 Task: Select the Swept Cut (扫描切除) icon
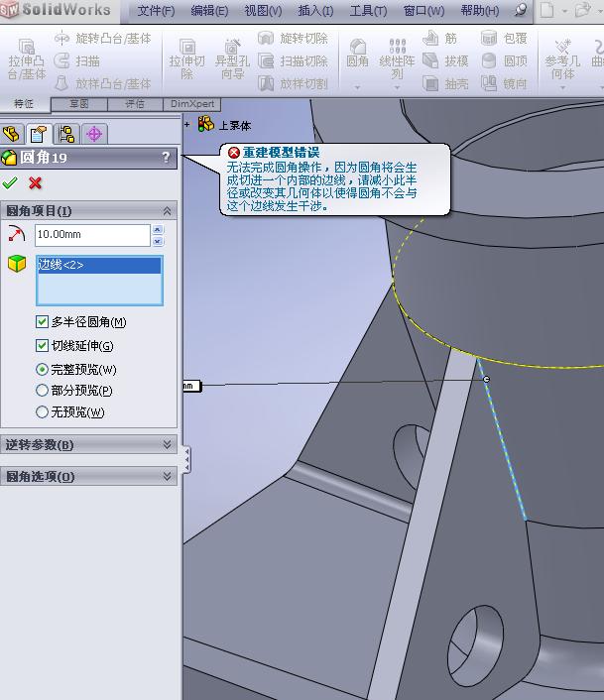point(266,60)
